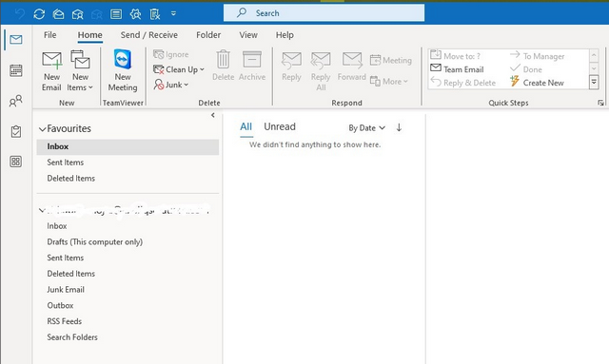Click the Delete trash can button

click(223, 66)
